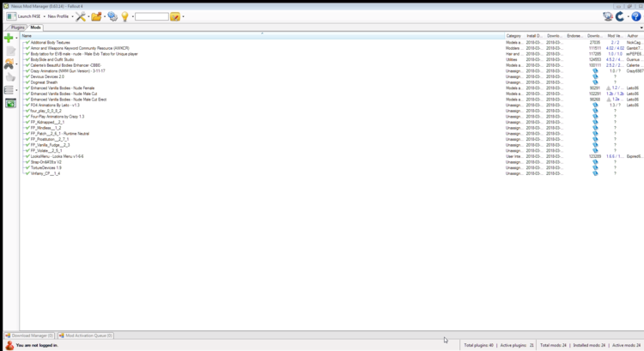Toggle the checkmark for BodySlide and Outfit Studio
Viewport: 644px width, 351px height.
tap(27, 59)
